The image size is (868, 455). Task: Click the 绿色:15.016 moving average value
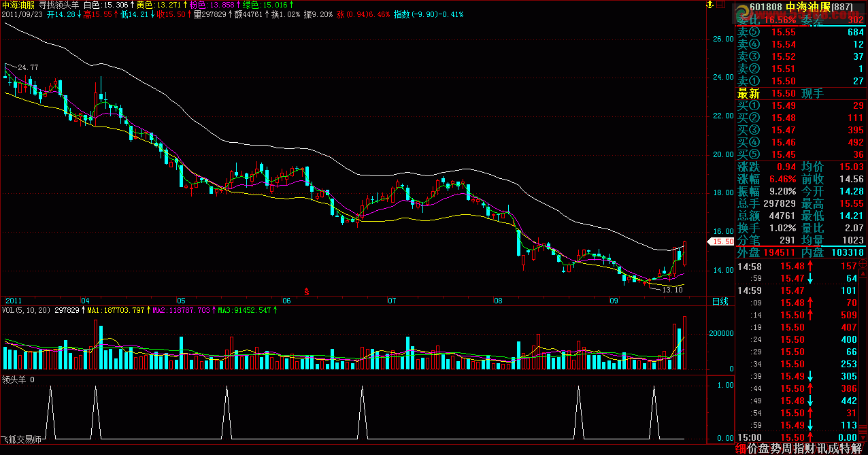pos(264,5)
